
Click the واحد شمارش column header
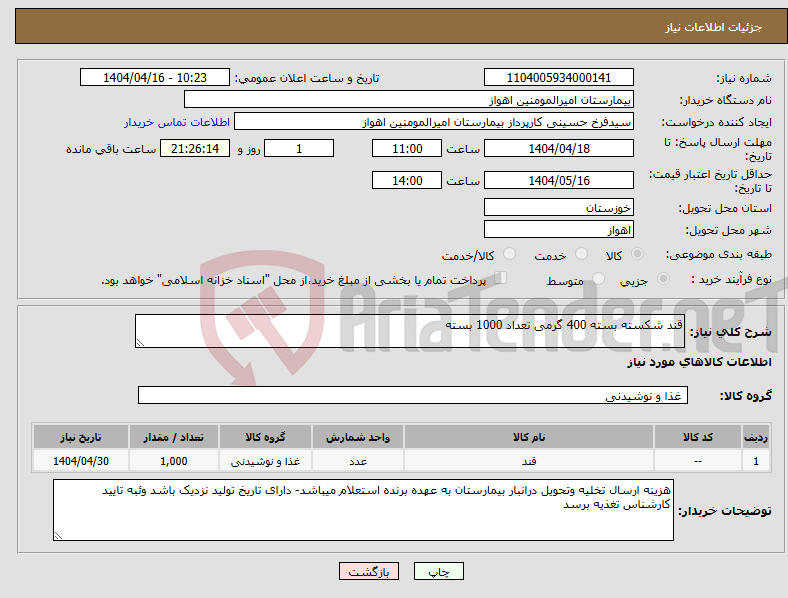[358, 437]
